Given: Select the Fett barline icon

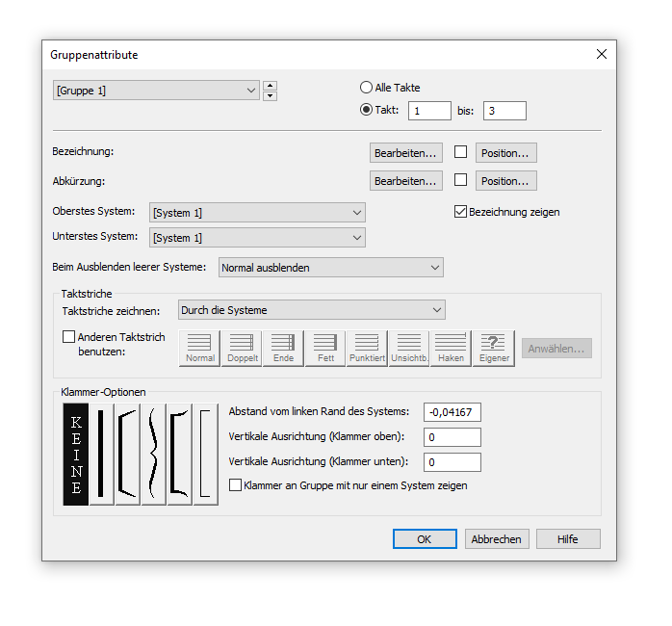Looking at the screenshot, I should (x=325, y=349).
